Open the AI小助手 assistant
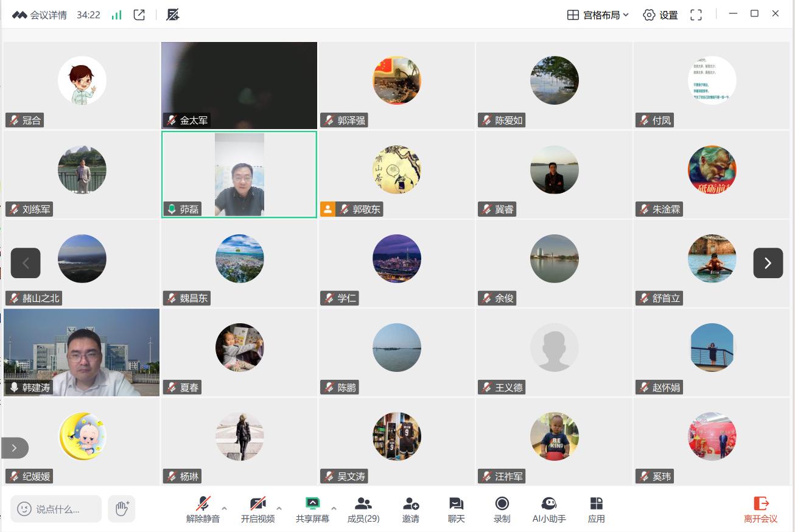This screenshot has height=532, width=795. 548,509
